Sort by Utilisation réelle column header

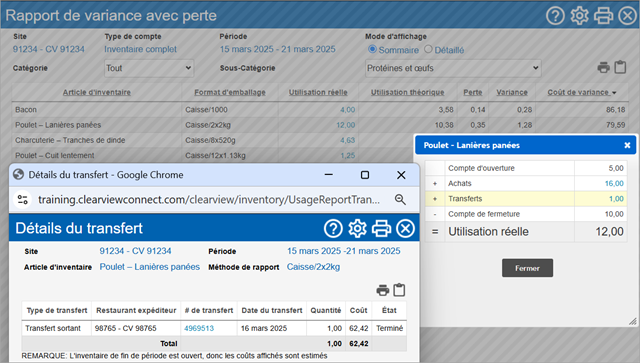(318, 93)
